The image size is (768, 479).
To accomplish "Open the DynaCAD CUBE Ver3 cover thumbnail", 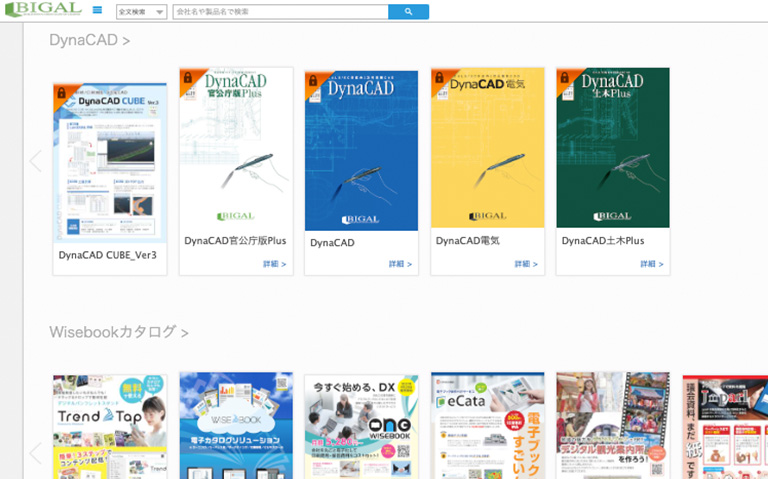I will [x=110, y=163].
